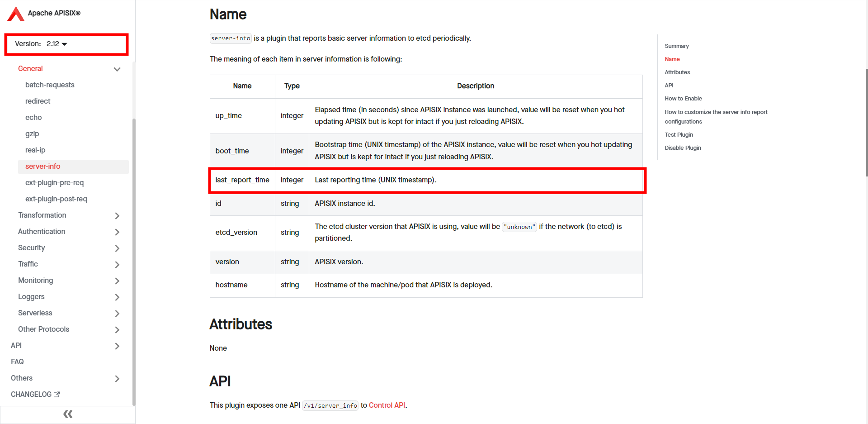The height and width of the screenshot is (424, 868).
Task: Expand the Transformation category chevron
Action: [117, 216]
